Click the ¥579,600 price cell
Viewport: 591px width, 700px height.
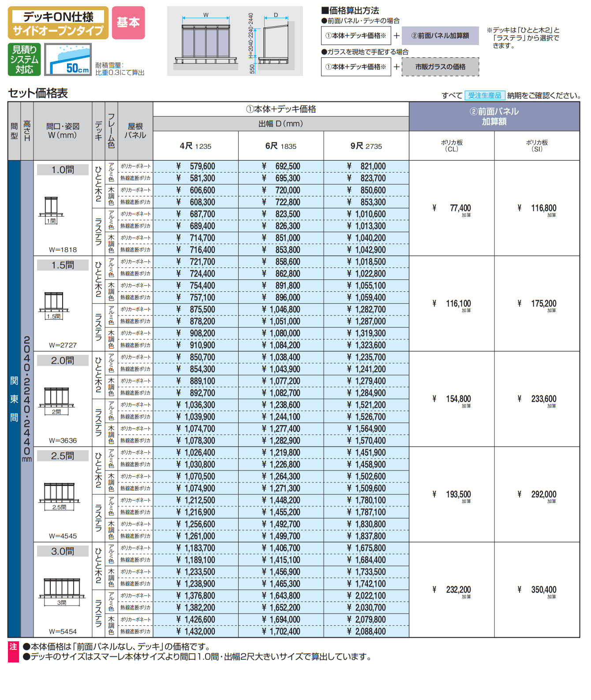point(196,166)
